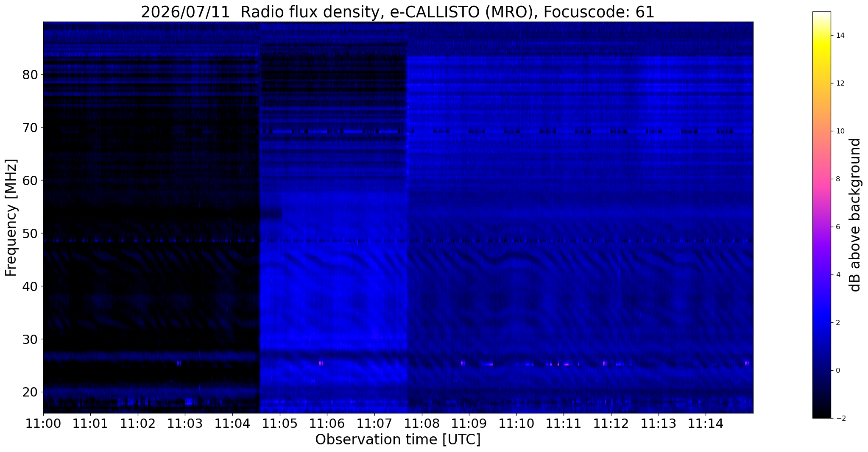Click the 11:10 time tick label

point(516,424)
